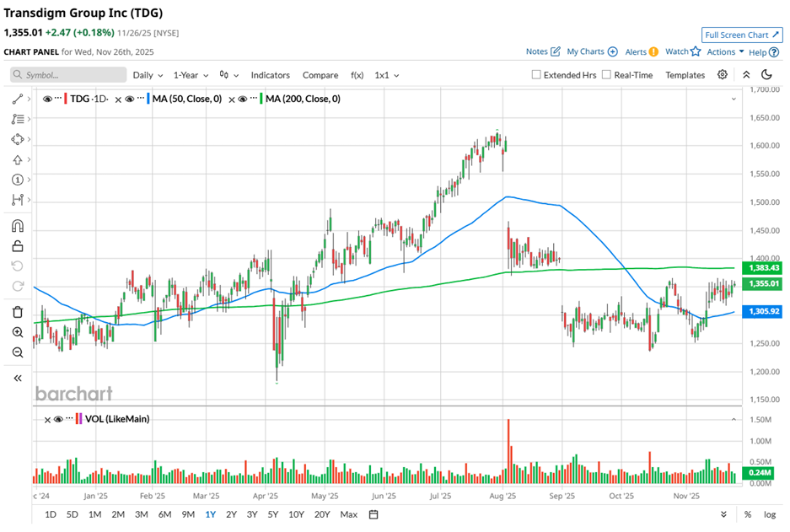
Task: Check the Real-Time box
Action: coord(608,75)
